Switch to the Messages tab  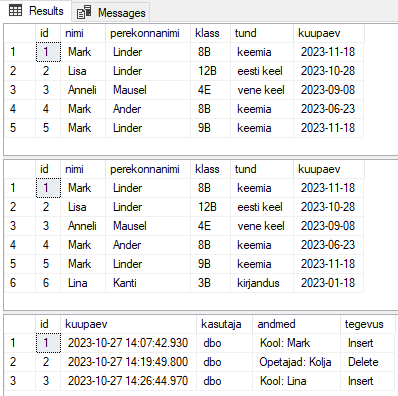(111, 13)
